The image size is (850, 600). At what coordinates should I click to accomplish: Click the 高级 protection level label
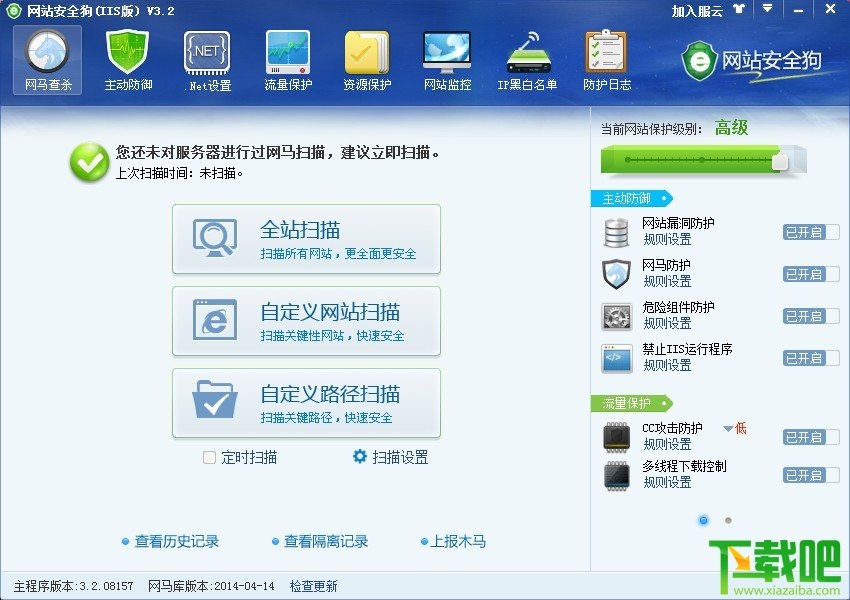click(731, 128)
